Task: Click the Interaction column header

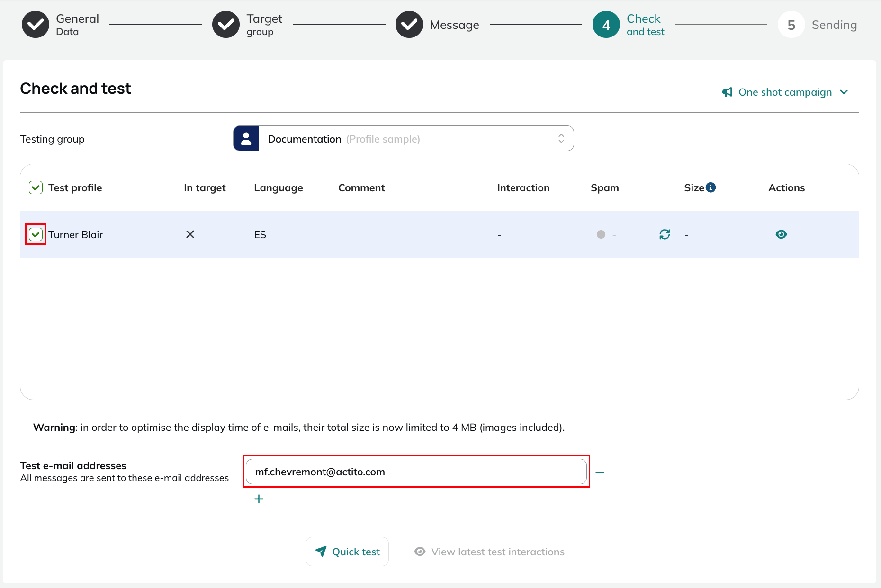Action: 523,188
